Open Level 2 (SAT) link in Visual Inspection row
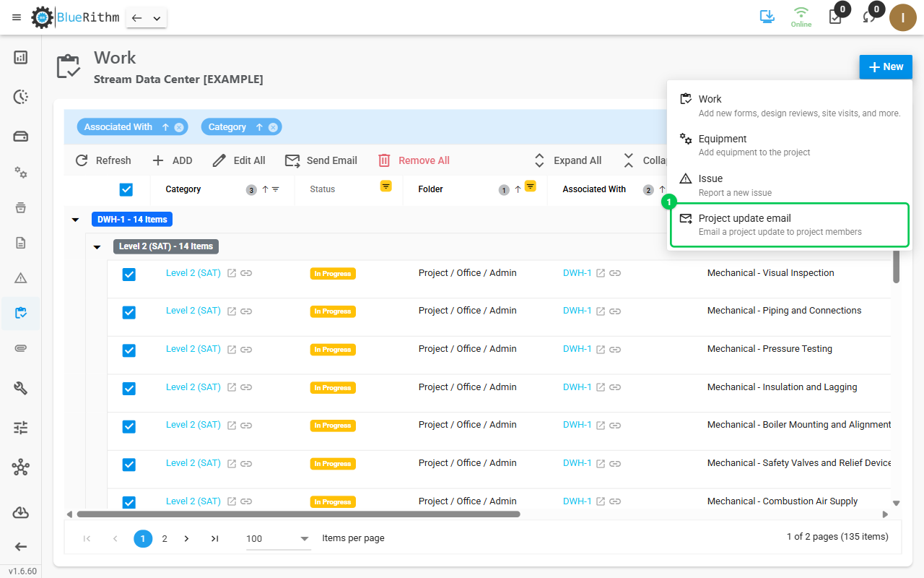Screen dimensions: 924x578 point(193,273)
